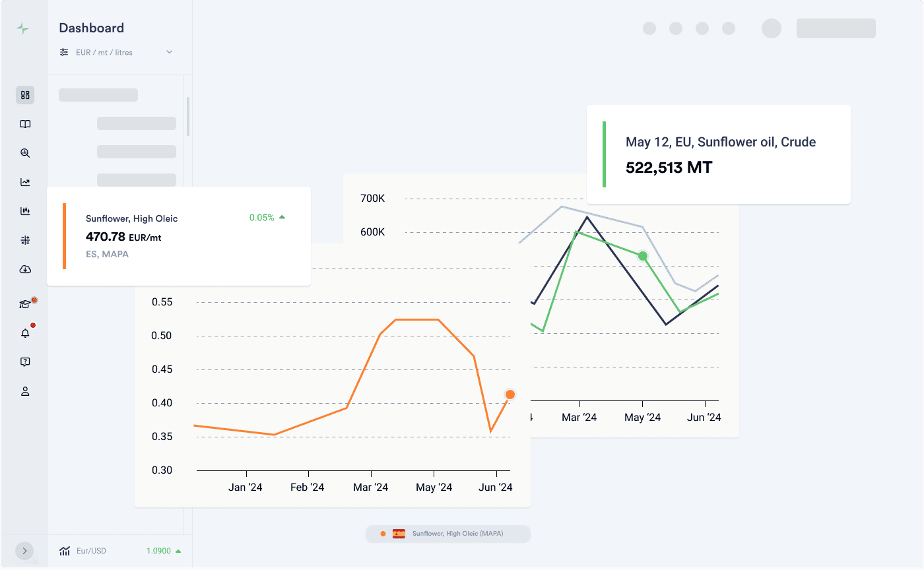
Task: Open the help and feedback section
Action: point(25,362)
